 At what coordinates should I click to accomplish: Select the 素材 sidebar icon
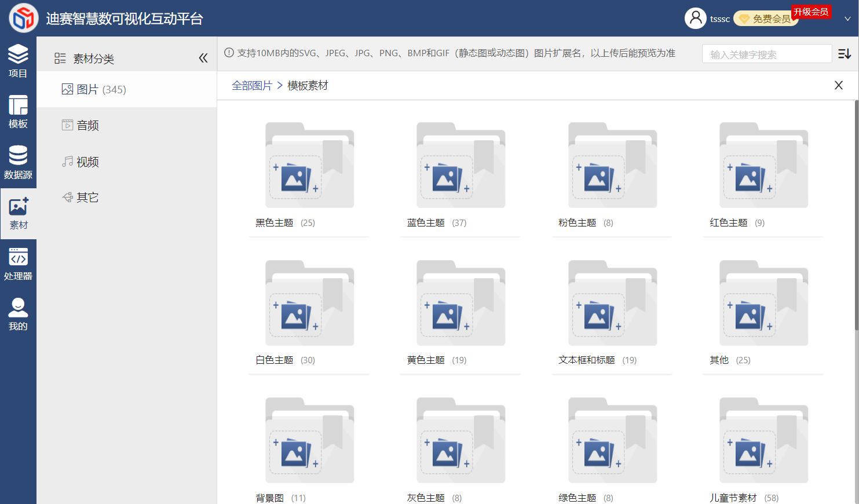click(18, 213)
